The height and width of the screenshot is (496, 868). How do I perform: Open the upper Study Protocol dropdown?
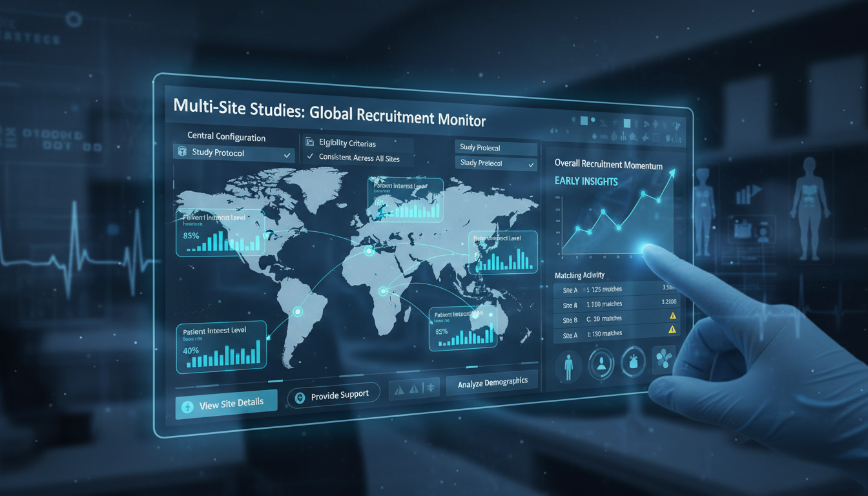click(x=496, y=148)
